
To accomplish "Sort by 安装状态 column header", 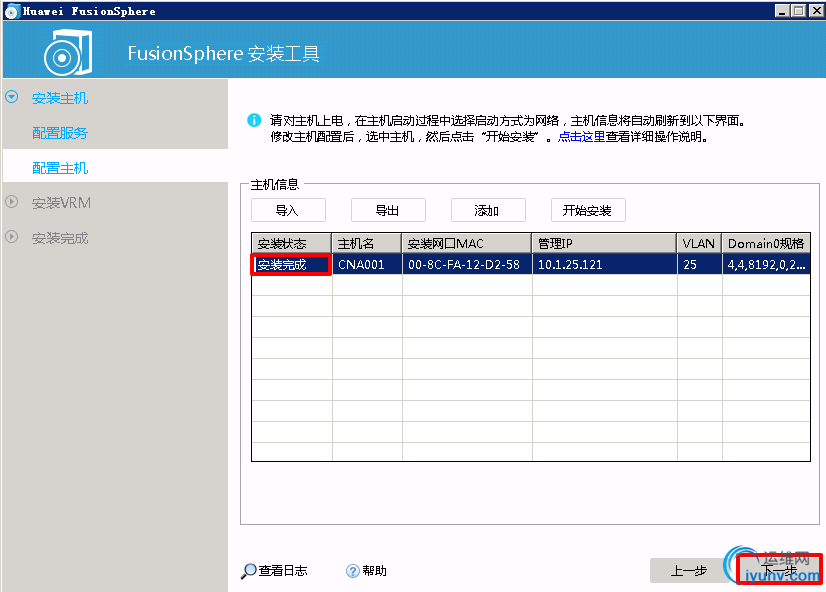I will (291, 243).
